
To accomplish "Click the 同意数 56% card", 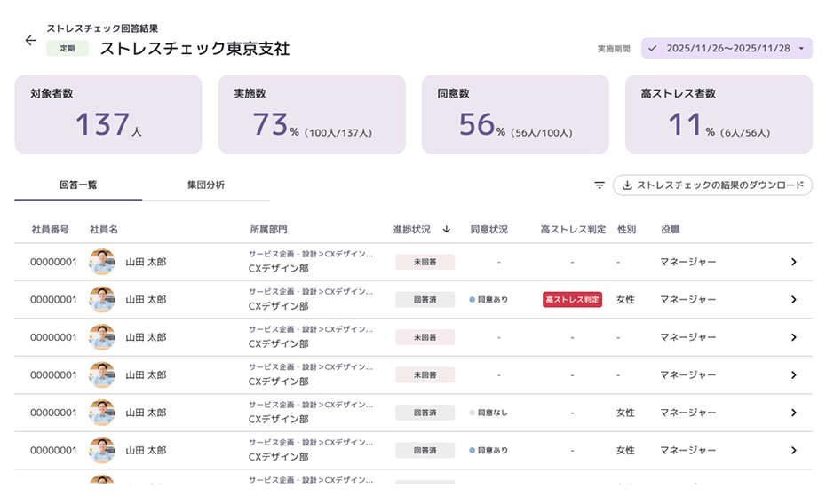I will pyautogui.click(x=515, y=114).
